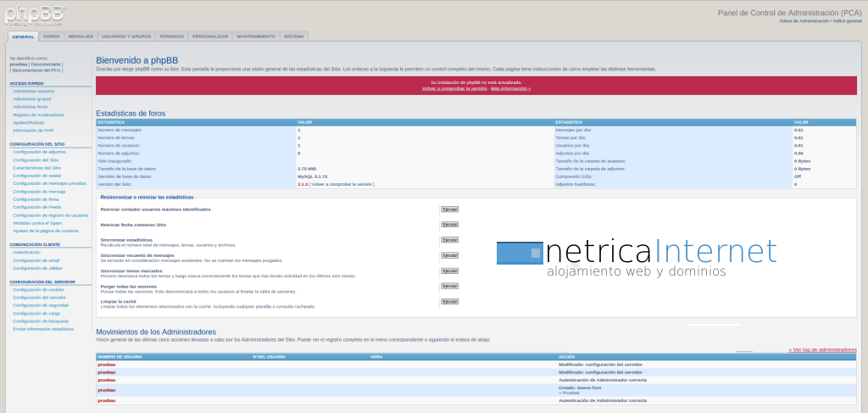Open Configuración de Feeds
Image resolution: width=868 pixels, height=413 pixels.
[x=37, y=207]
